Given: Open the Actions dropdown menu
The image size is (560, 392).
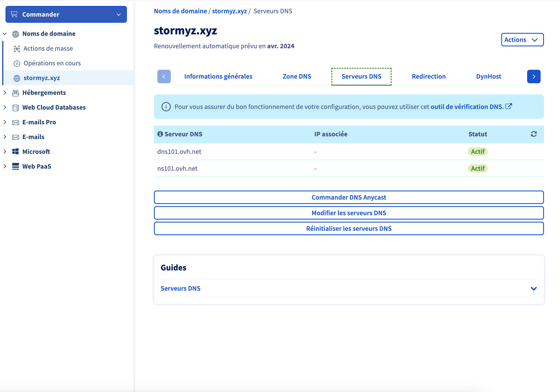Looking at the screenshot, I should coord(522,40).
